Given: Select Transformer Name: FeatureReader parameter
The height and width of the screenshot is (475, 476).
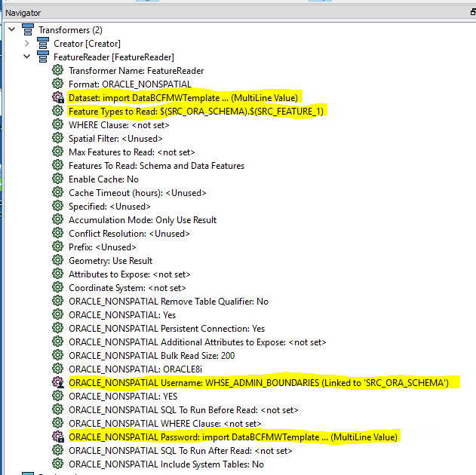Looking at the screenshot, I should coord(136,71).
